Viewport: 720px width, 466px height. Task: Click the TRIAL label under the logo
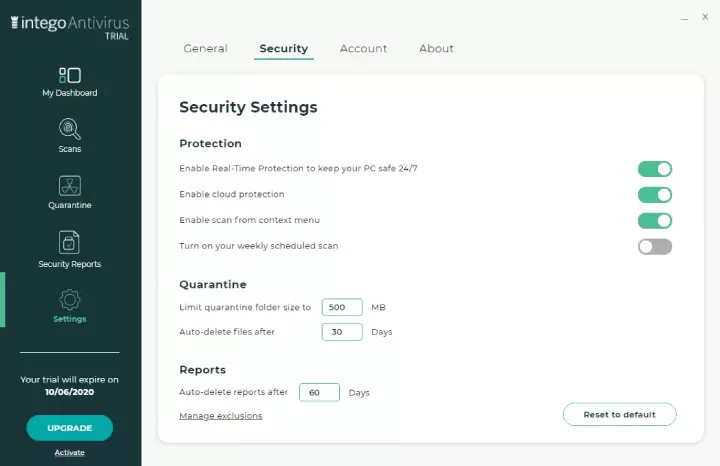[x=117, y=36]
